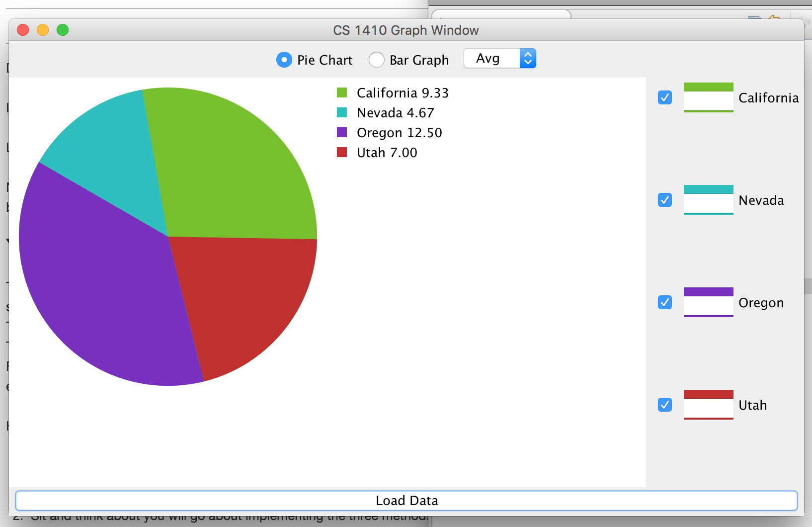812x527 pixels.
Task: Click the green zoom window button
Action: click(63, 30)
